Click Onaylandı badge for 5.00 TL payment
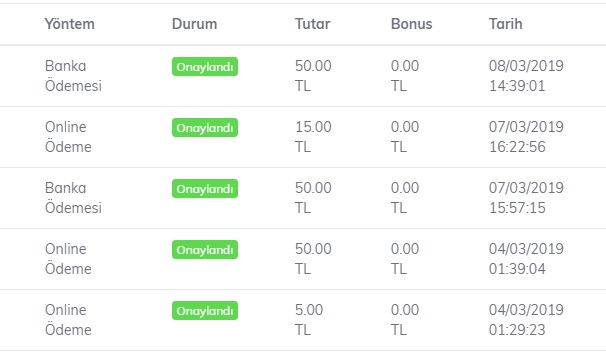Screen dimensions: 606x360 pos(205,311)
